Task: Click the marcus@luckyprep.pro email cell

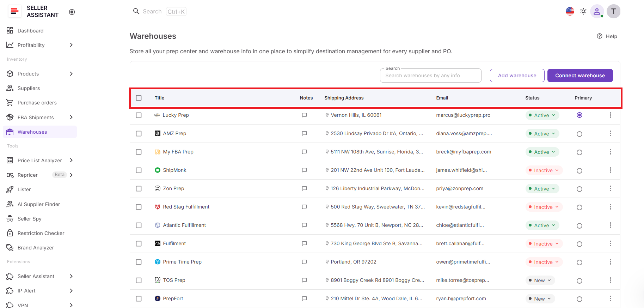Action: pyautogui.click(x=463, y=115)
